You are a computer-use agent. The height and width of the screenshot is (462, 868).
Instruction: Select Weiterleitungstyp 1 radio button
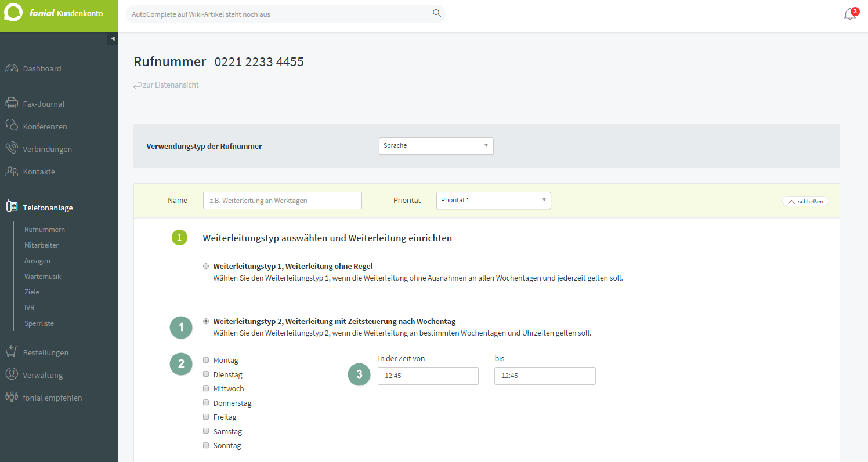pyautogui.click(x=206, y=267)
